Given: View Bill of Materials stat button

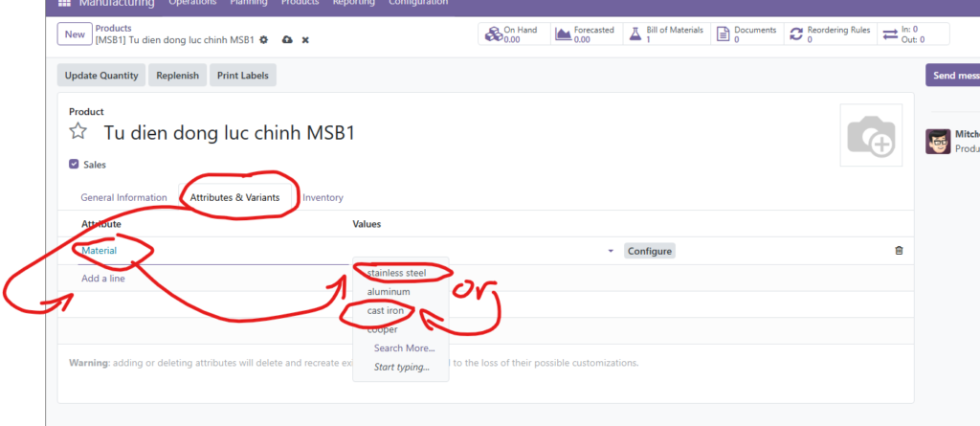Looking at the screenshot, I should 664,34.
